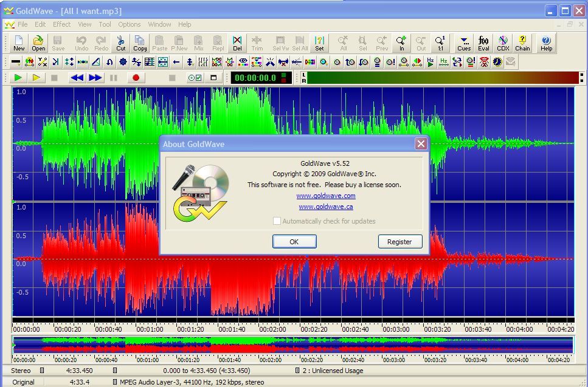Follow the www.goldwave.ca link
This screenshot has height=387, width=588.
[x=326, y=207]
